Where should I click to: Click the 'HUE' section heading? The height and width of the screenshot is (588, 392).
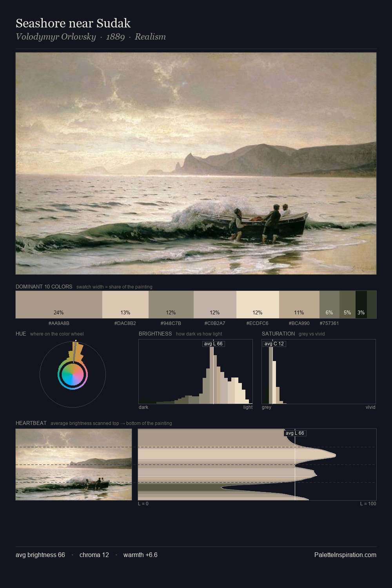[21, 334]
